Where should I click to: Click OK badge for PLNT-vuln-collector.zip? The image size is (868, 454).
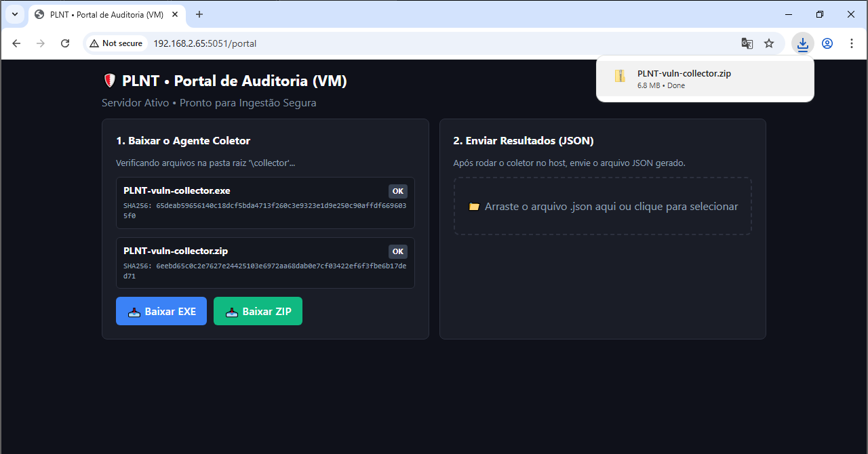398,251
